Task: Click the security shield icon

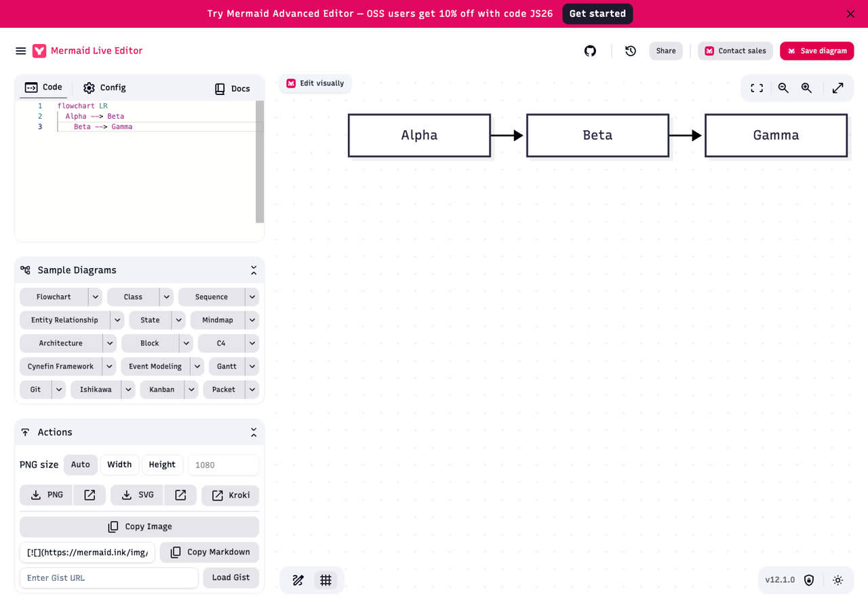Action: pyautogui.click(x=809, y=580)
